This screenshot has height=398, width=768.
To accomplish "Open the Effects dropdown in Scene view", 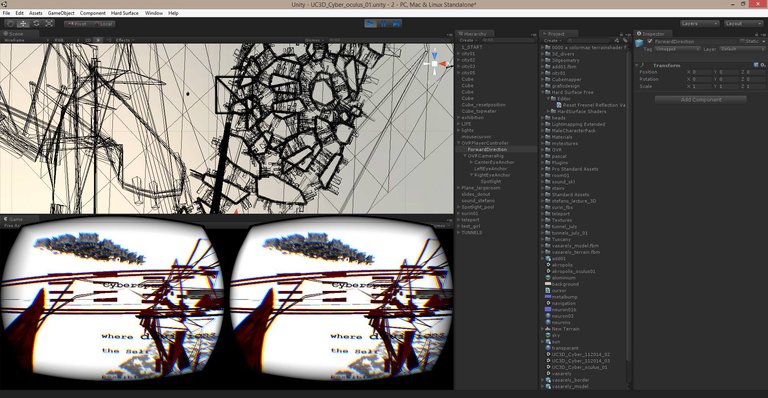I will pyautogui.click(x=125, y=40).
